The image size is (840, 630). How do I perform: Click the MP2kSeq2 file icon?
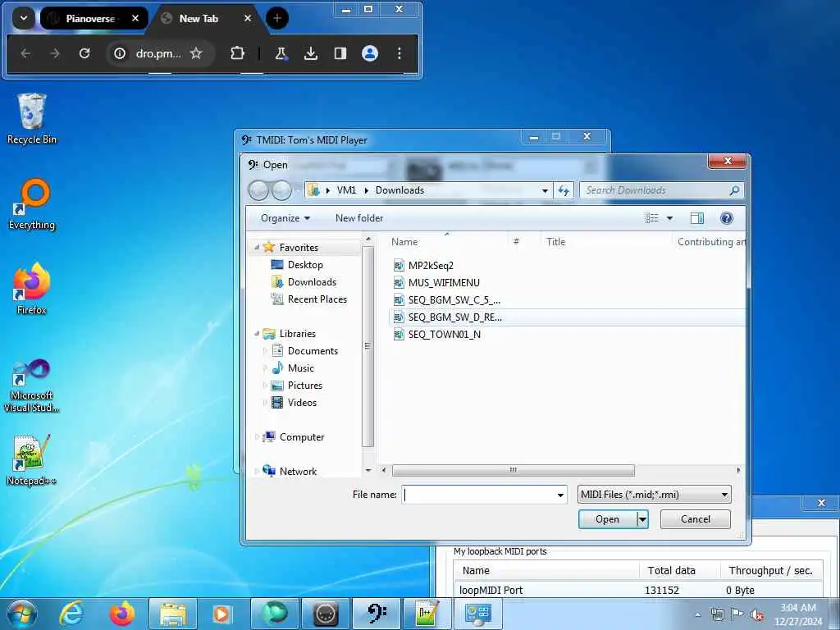tap(399, 266)
